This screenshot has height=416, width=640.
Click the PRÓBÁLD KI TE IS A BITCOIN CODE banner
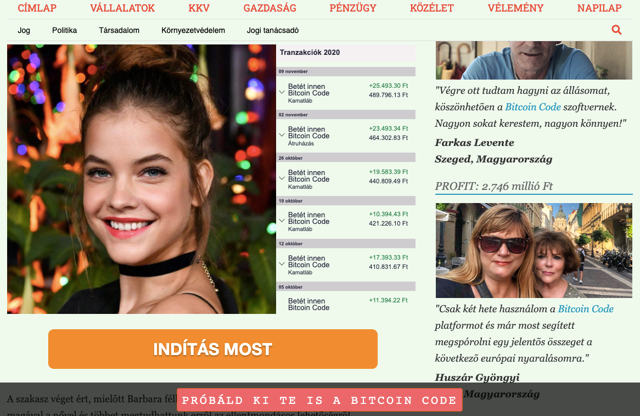tap(320, 400)
